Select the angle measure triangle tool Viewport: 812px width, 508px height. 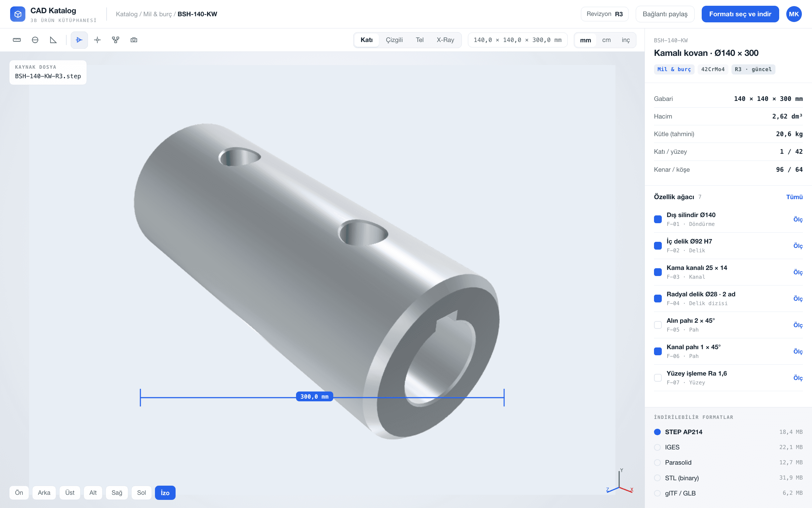point(53,40)
